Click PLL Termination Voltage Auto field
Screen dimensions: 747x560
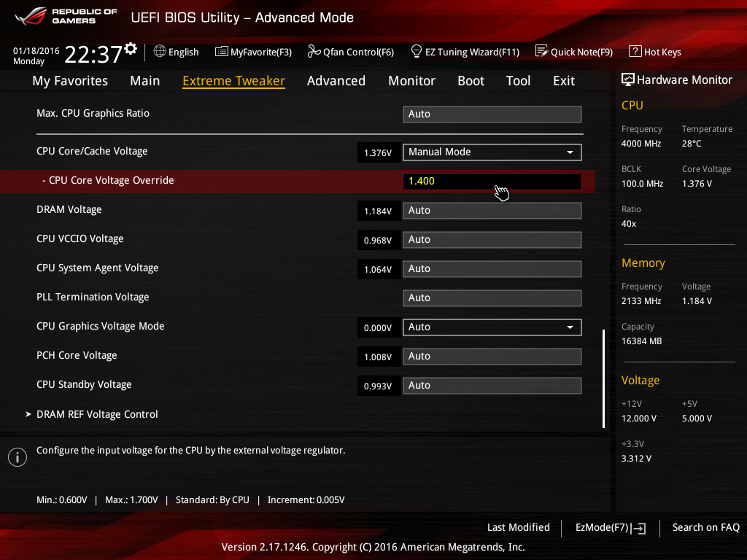tap(492, 298)
